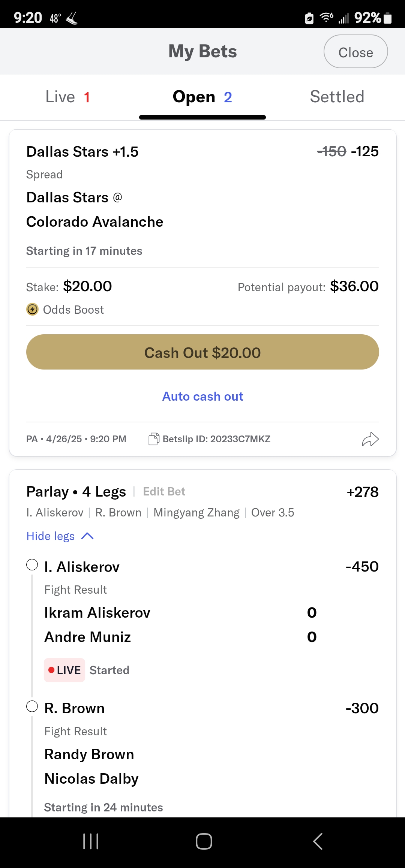Tap the parlay +278 odds value
The image size is (405, 868).
(362, 492)
